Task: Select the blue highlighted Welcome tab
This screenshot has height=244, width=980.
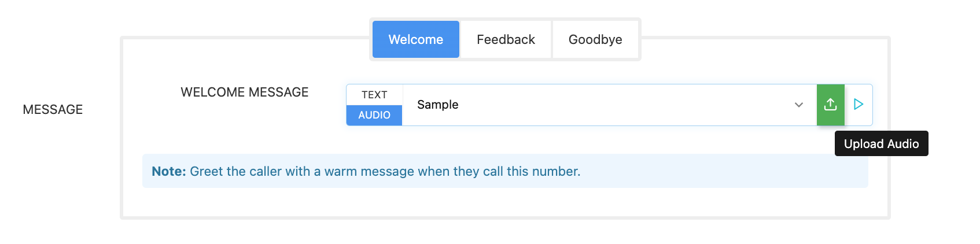Action: coord(415,39)
